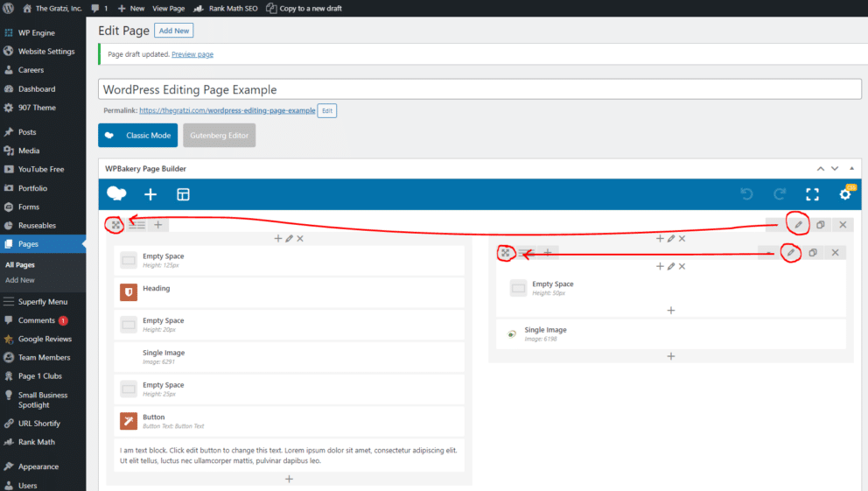Open the WPBakery Templates layout icon
Image resolution: width=868 pixels, height=491 pixels.
[x=183, y=194]
